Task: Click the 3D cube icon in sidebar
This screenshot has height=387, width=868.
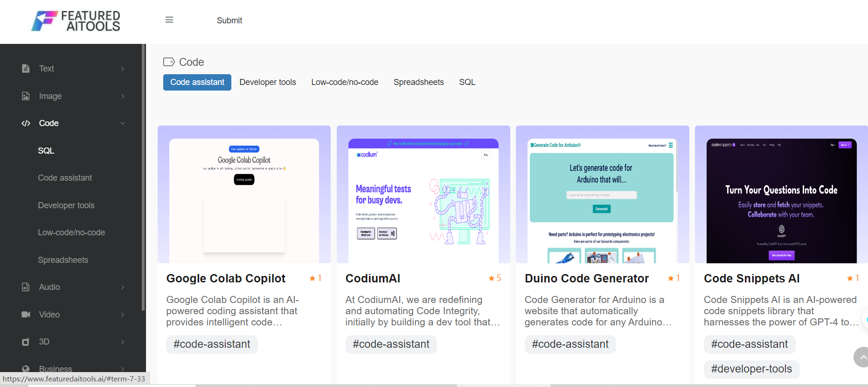Action: [26, 342]
